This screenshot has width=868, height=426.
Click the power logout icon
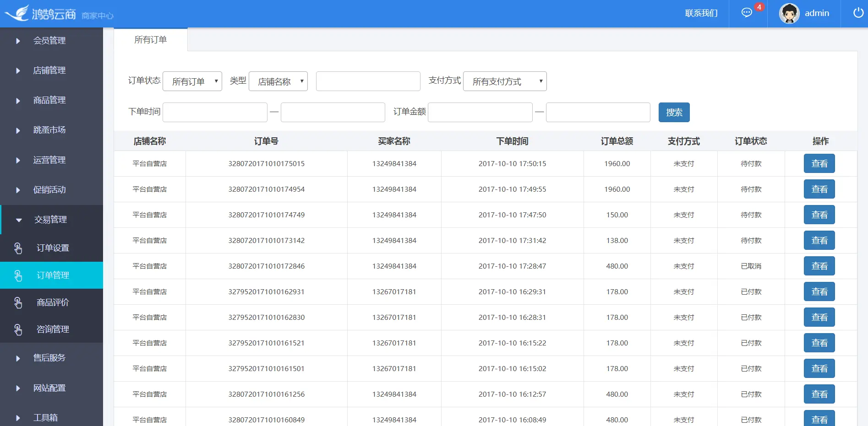coord(858,13)
